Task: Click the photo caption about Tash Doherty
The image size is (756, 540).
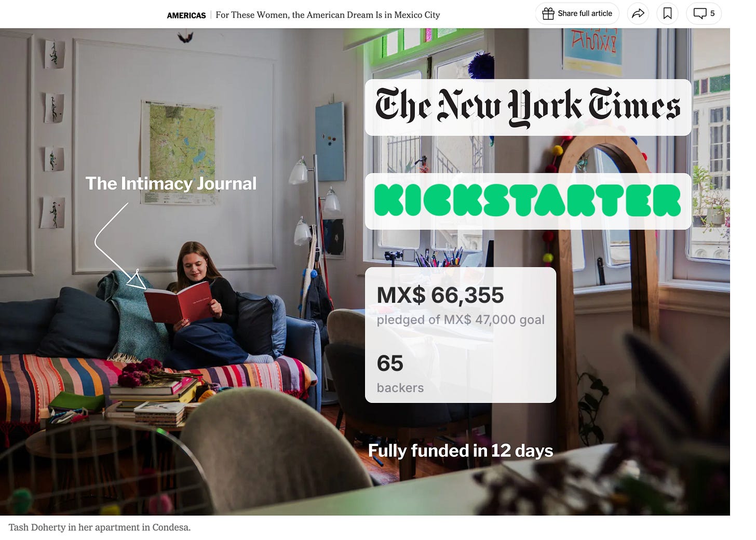Action: click(100, 527)
